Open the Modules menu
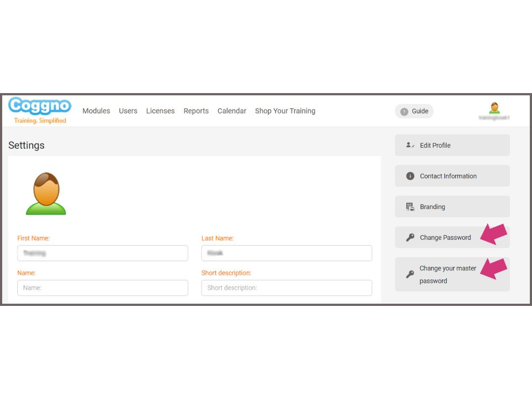 click(96, 111)
